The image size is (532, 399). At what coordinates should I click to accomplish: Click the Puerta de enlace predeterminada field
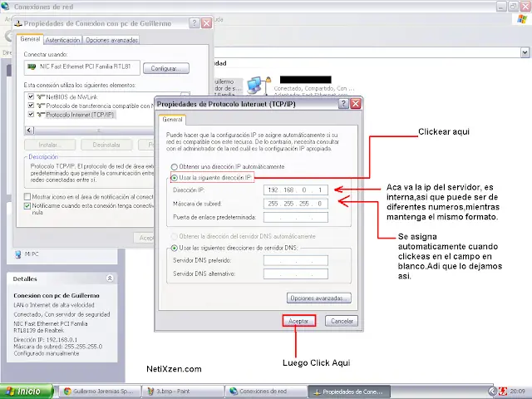pyautogui.click(x=296, y=217)
